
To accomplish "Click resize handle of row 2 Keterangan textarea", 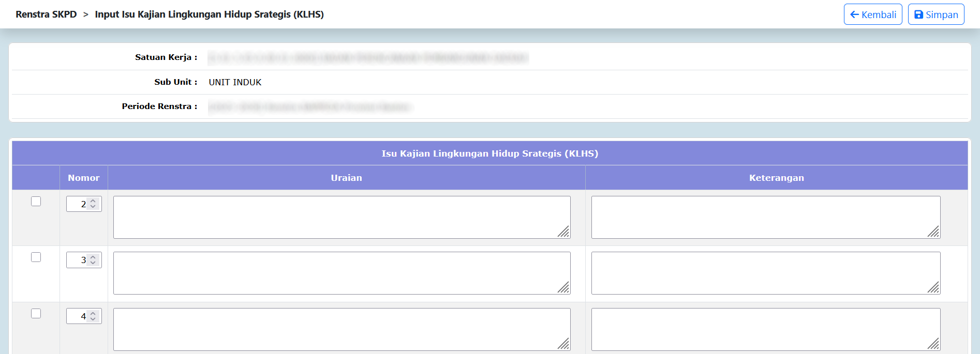I will point(934,233).
